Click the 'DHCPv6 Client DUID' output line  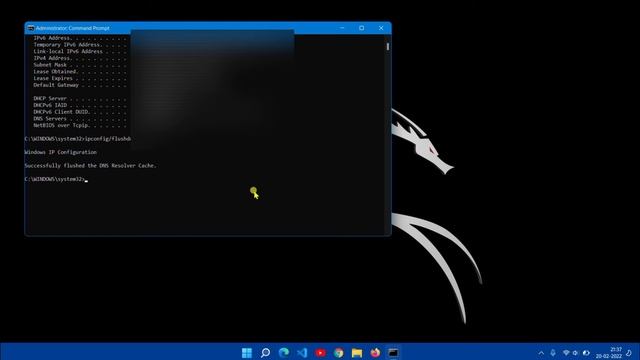(x=80, y=112)
